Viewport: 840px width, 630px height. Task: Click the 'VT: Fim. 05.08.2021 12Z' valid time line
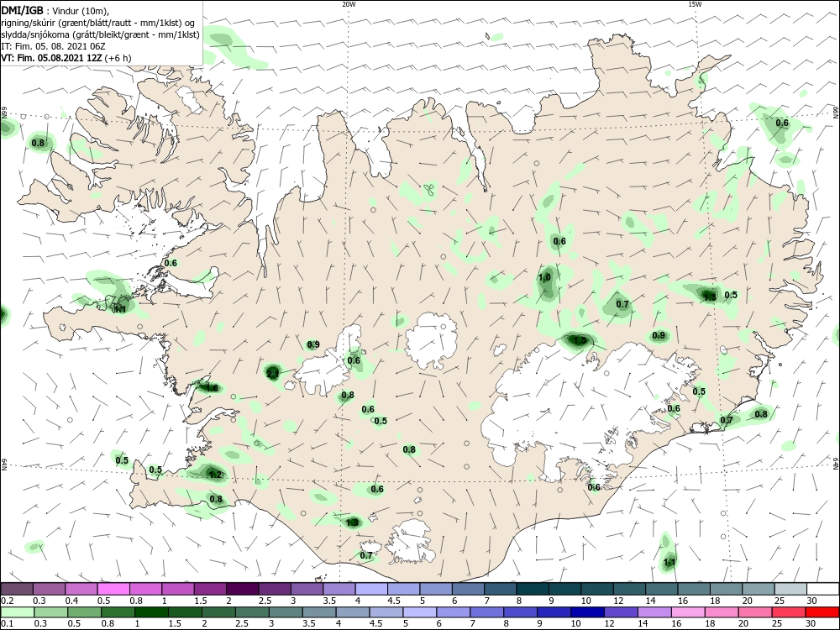point(52,58)
